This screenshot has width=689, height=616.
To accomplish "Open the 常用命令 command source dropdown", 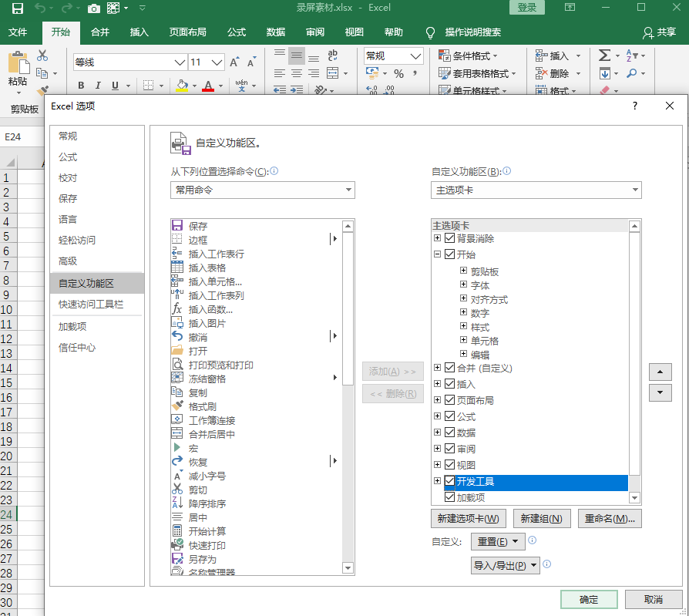I will click(x=262, y=190).
